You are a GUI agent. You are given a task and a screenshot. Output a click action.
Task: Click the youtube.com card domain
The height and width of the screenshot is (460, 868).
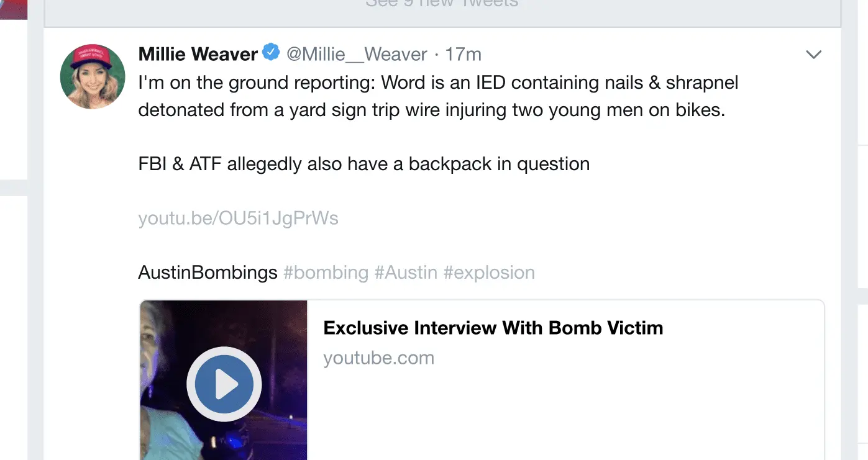tap(378, 358)
